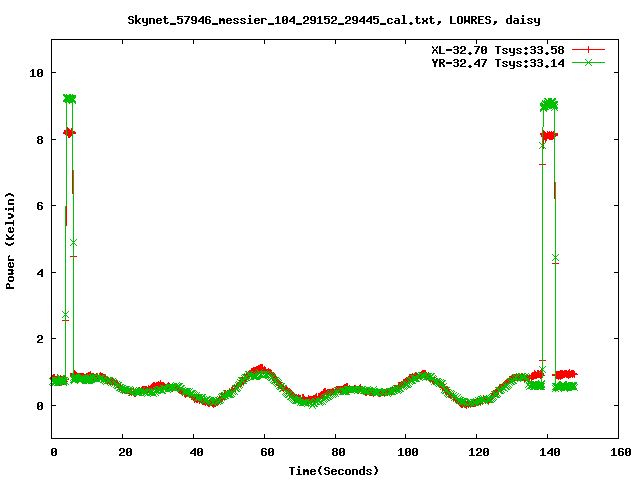This screenshot has height=480, width=640.
Task: Click x-axis tick label 80
Action: [x=338, y=452]
